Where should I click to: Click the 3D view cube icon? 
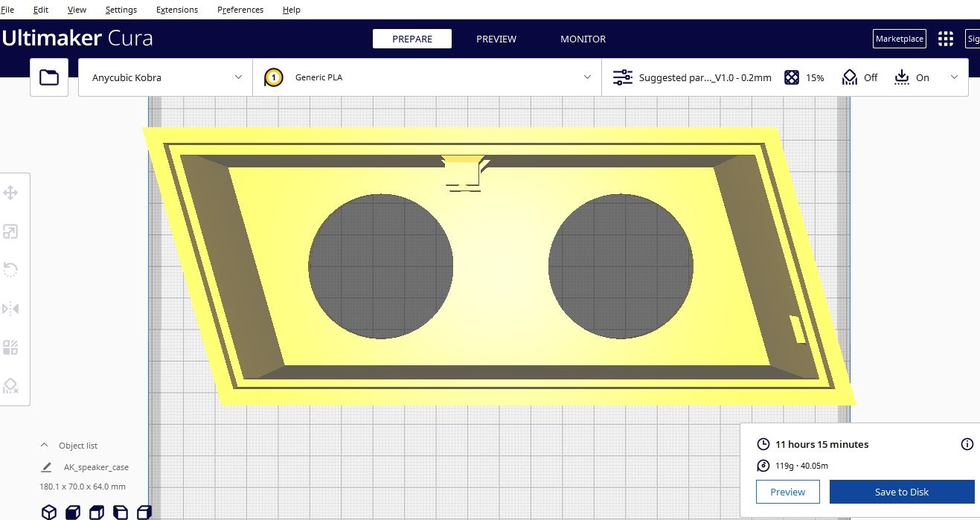point(49,512)
